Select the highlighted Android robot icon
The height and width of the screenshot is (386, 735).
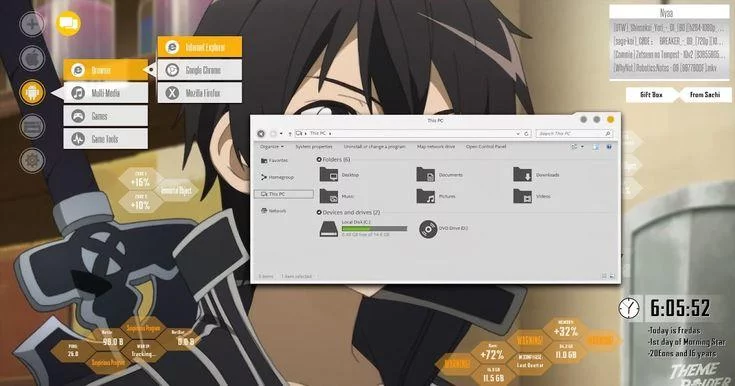[x=32, y=92]
